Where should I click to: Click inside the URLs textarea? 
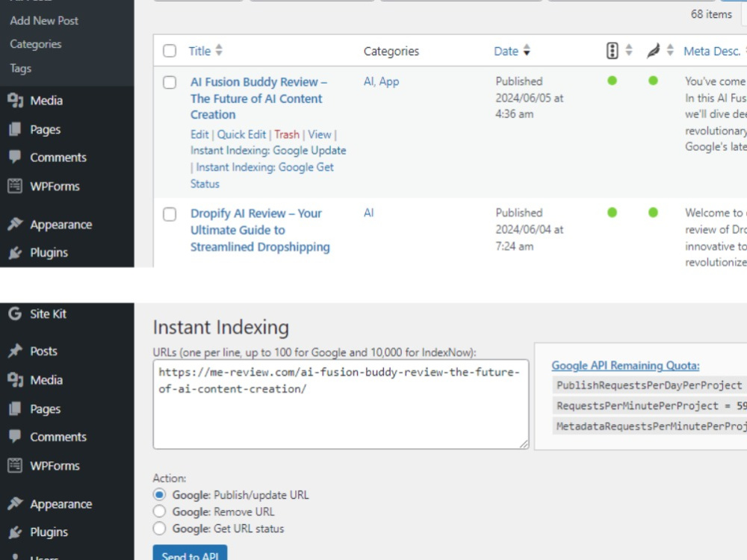pyautogui.click(x=341, y=404)
